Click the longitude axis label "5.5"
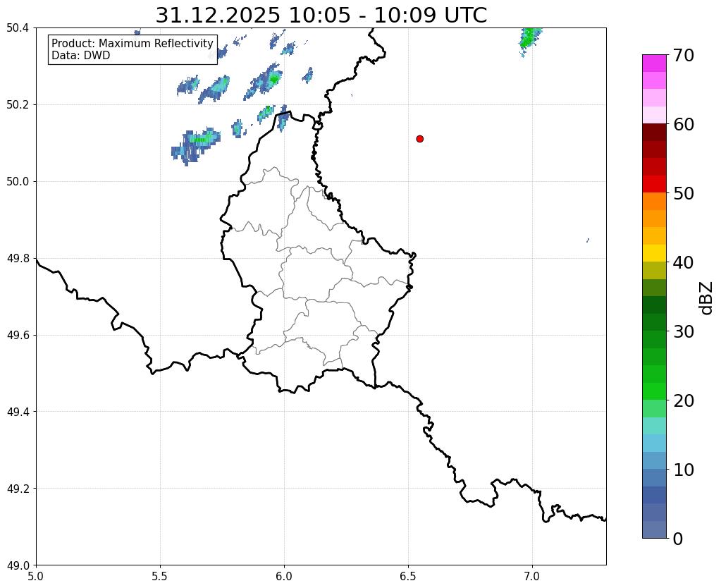 [160, 576]
